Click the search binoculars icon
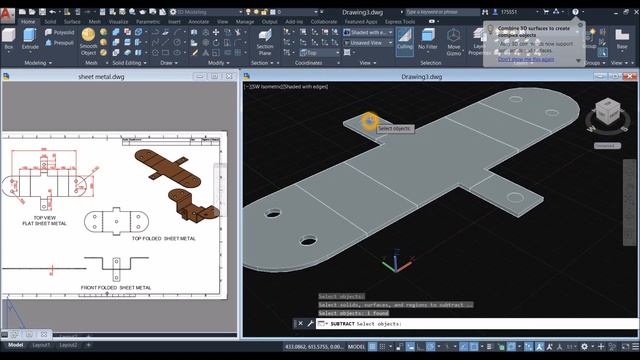640x360 pixels. 485,12
